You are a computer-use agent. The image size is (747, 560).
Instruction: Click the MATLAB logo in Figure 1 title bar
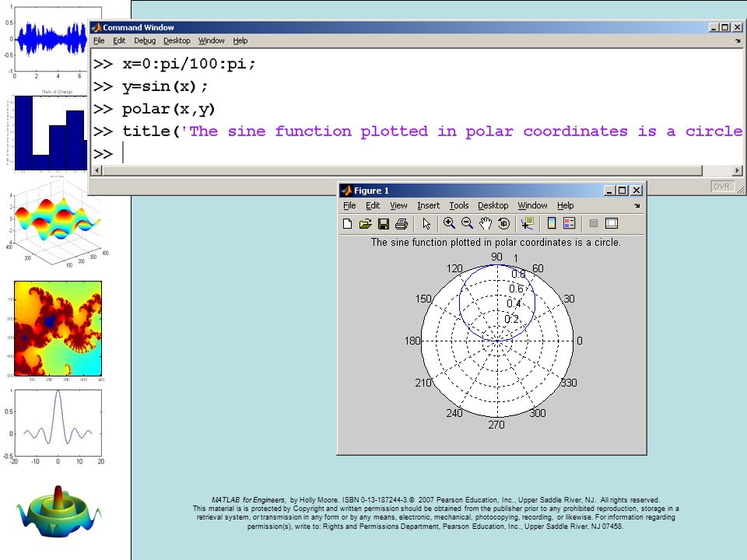tap(346, 191)
